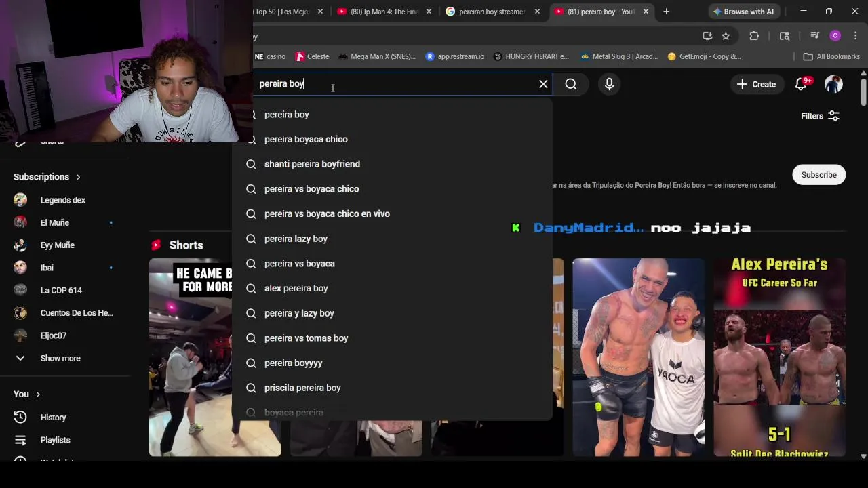
Task: Open the short with fighter and fan photo
Action: [638, 357]
